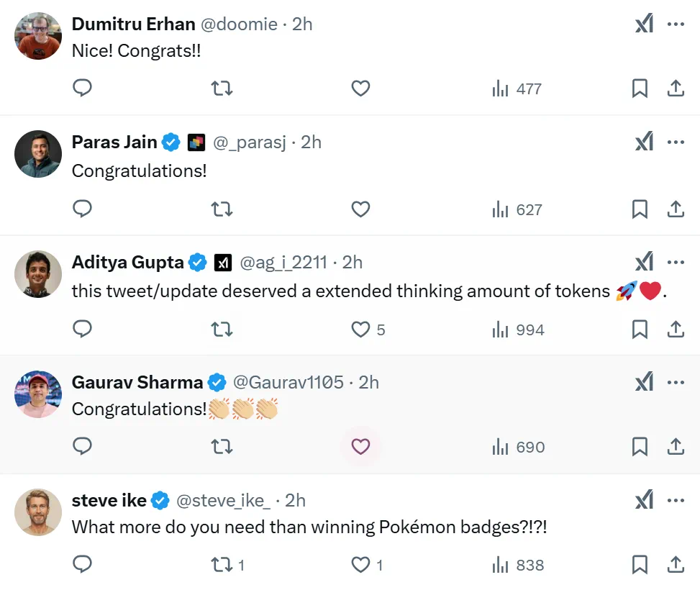
Task: Click view count 994 on Aditya's tweet
Action: 518,330
